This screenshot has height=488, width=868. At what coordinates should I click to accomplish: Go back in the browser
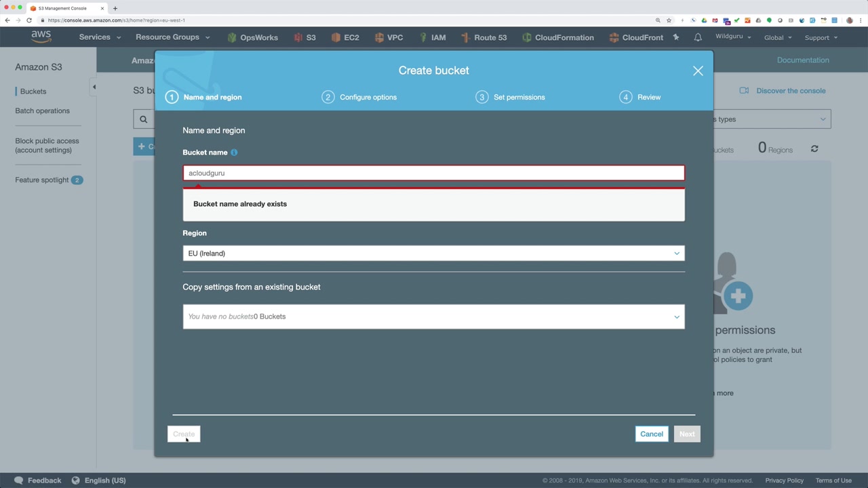(7, 20)
